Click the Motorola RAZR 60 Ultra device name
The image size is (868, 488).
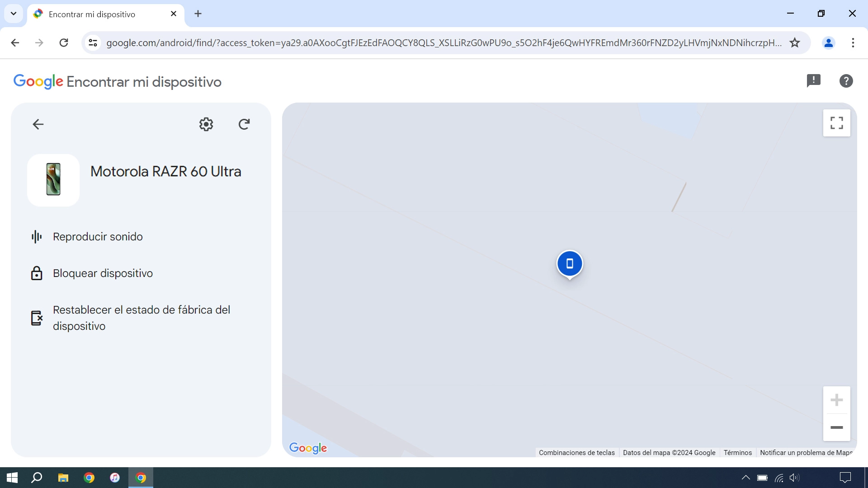coord(166,172)
